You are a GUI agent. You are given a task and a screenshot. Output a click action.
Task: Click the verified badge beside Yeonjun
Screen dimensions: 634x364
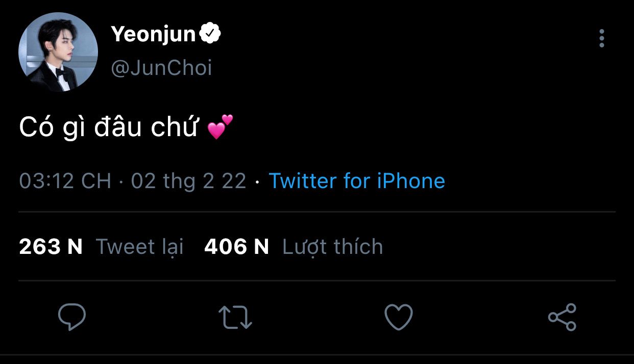210,34
